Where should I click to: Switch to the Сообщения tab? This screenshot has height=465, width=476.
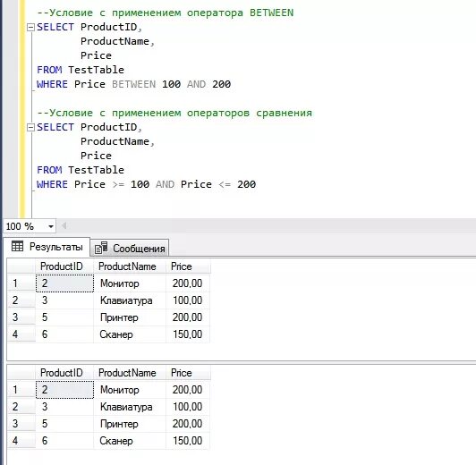(x=130, y=249)
